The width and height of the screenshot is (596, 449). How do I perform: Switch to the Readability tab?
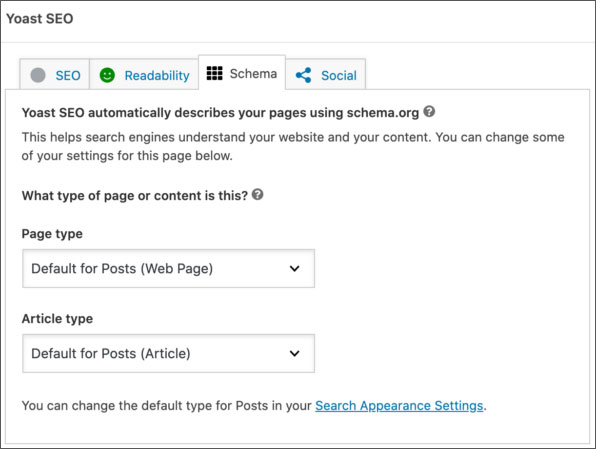[144, 74]
